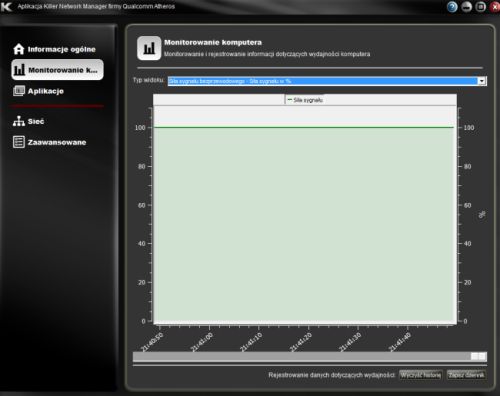Select Monitorowanie k... in the sidebar
Screen dimensions: 500x396
point(57,70)
